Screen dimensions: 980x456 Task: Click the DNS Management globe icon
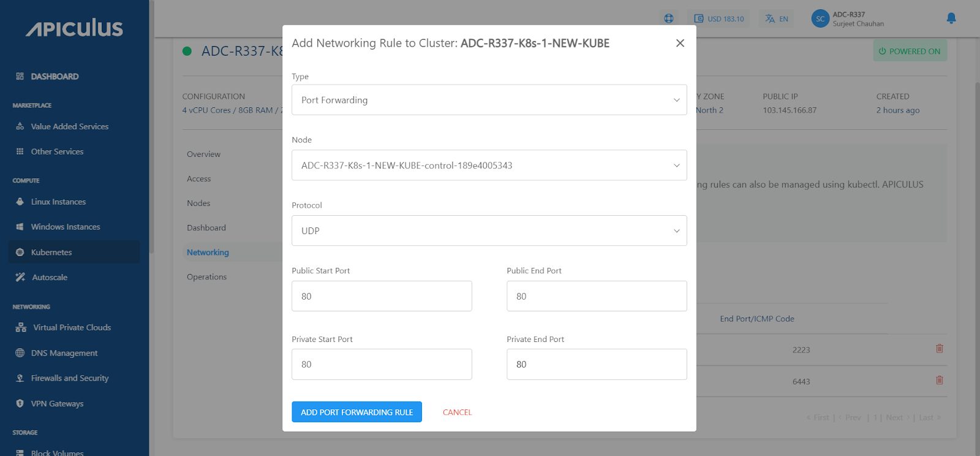pos(20,353)
